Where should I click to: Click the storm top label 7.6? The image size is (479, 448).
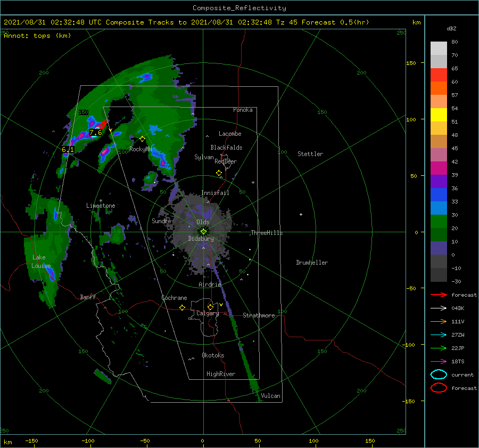tap(96, 133)
